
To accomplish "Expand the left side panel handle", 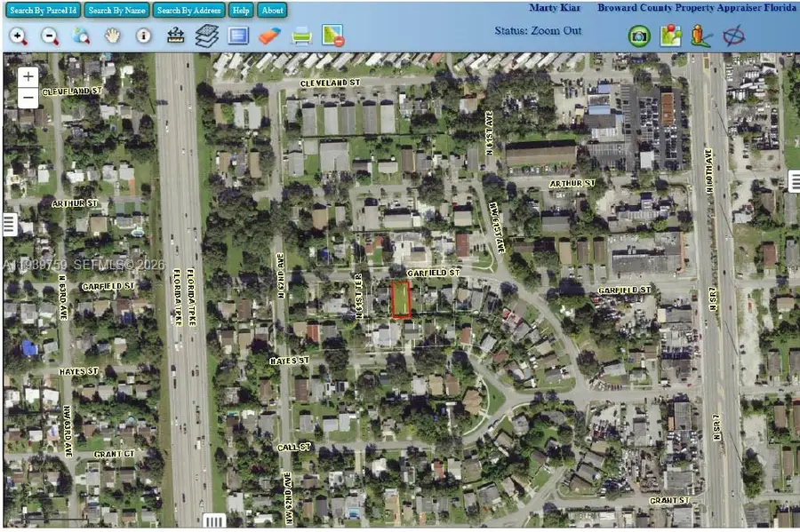I will coord(9,222).
